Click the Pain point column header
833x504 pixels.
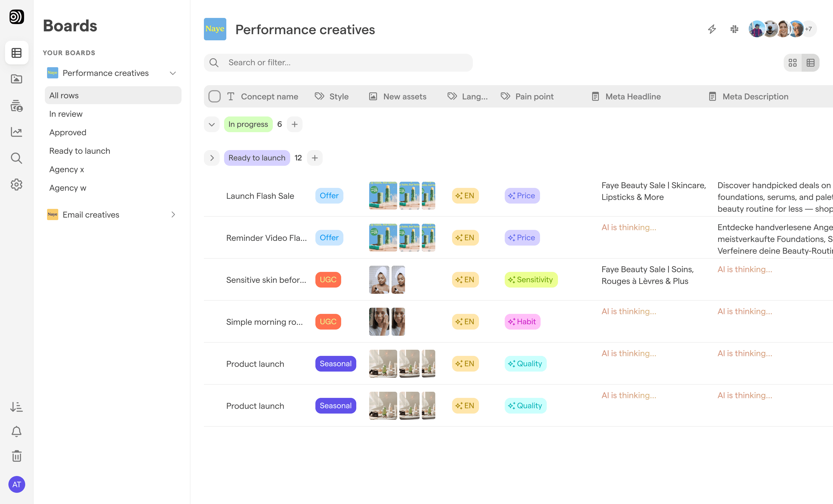[527, 97]
